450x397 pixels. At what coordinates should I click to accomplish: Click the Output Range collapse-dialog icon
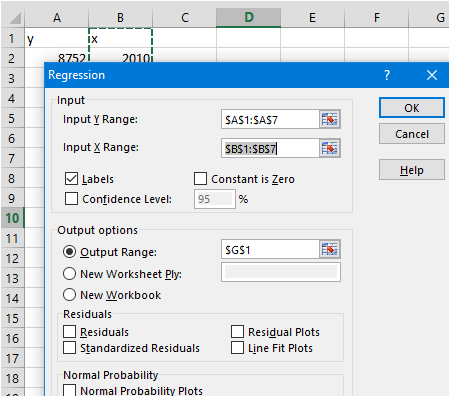pyautogui.click(x=330, y=249)
